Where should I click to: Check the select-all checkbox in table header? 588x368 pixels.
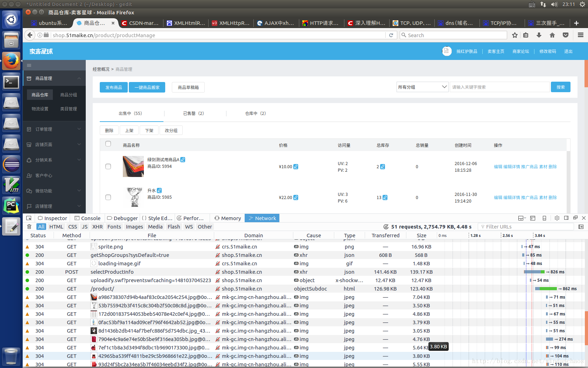pyautogui.click(x=108, y=144)
